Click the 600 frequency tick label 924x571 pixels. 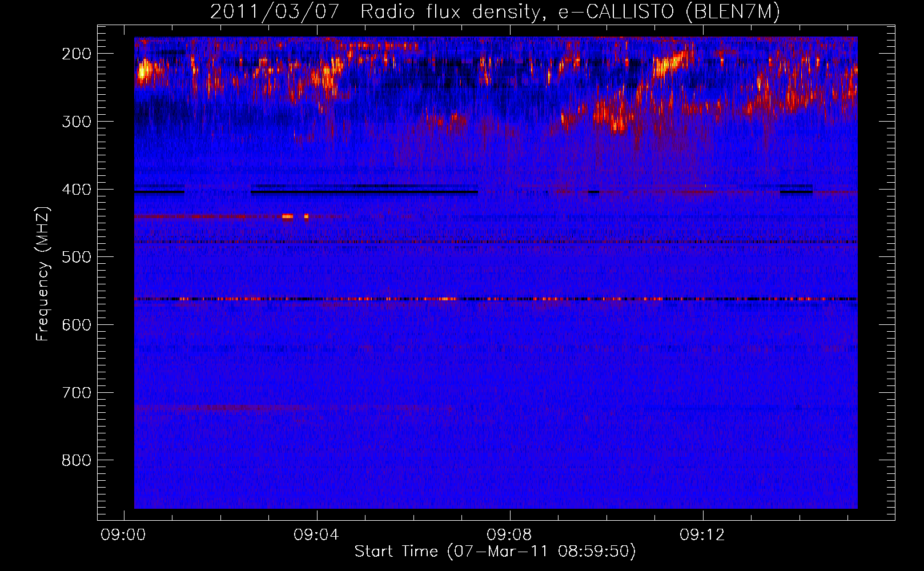pos(77,325)
